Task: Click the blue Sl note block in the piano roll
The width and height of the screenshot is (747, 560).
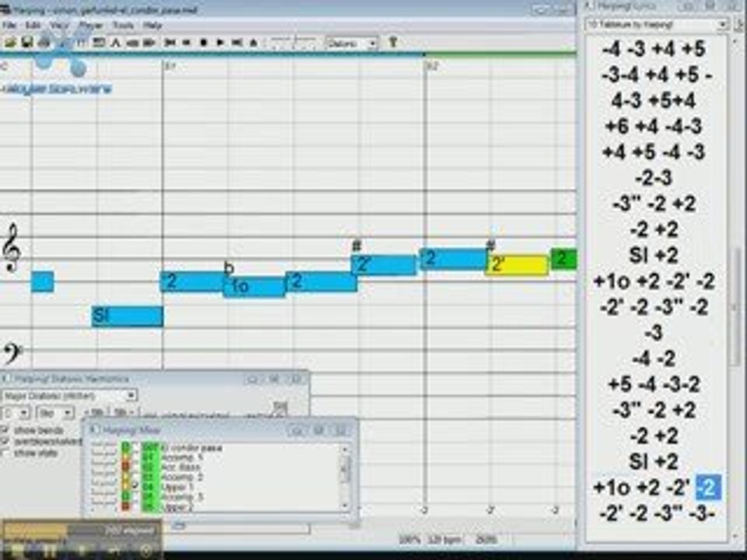Action: coord(127,317)
